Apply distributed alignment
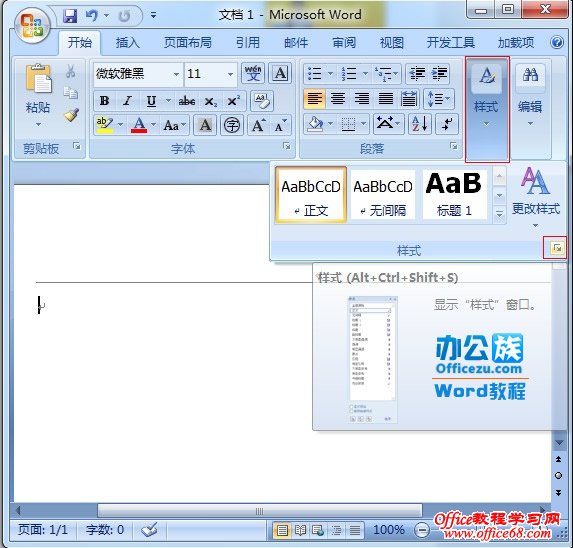This screenshot has width=573, height=548. pos(409,99)
